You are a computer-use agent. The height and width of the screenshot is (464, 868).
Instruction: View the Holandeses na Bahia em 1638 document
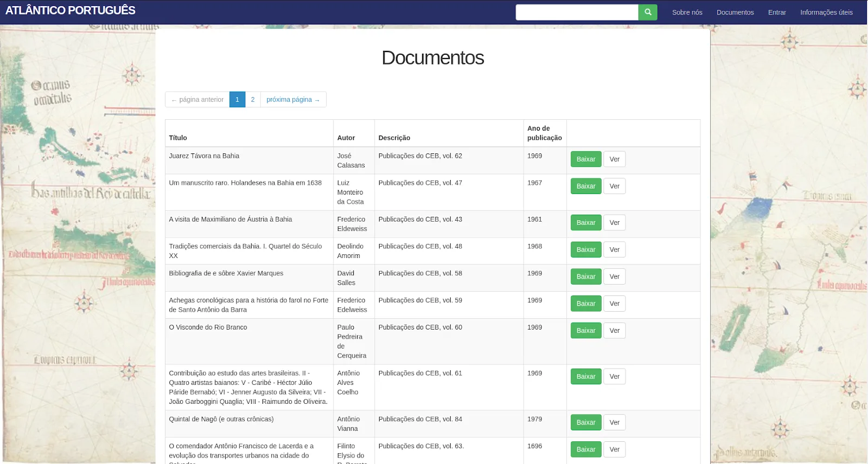(x=614, y=186)
